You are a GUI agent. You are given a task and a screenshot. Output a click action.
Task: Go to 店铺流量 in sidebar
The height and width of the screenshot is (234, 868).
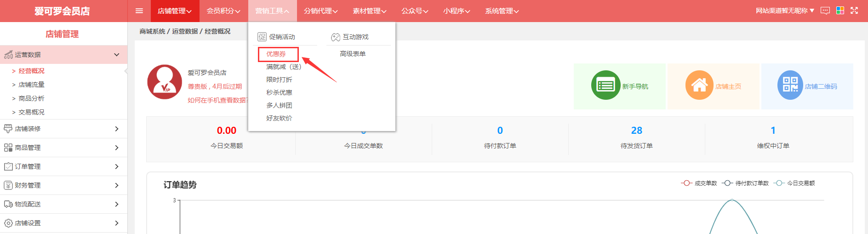point(31,85)
